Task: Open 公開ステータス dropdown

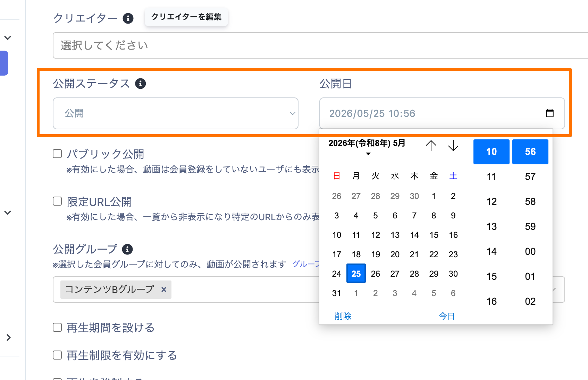Action: (176, 113)
